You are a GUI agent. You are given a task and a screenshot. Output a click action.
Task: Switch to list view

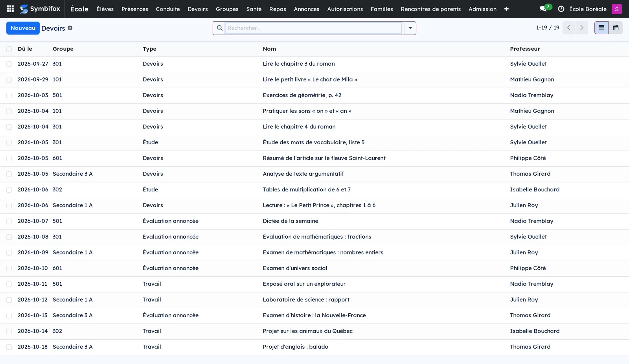[x=601, y=28]
